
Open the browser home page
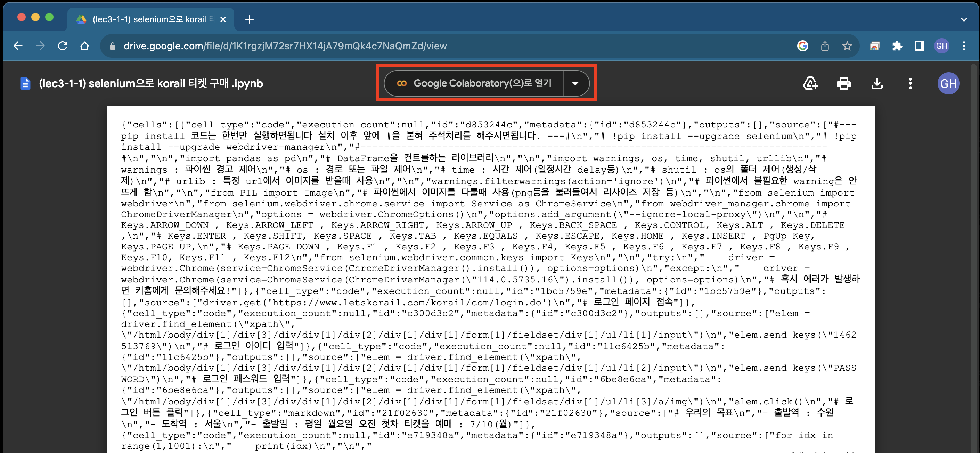coord(85,46)
